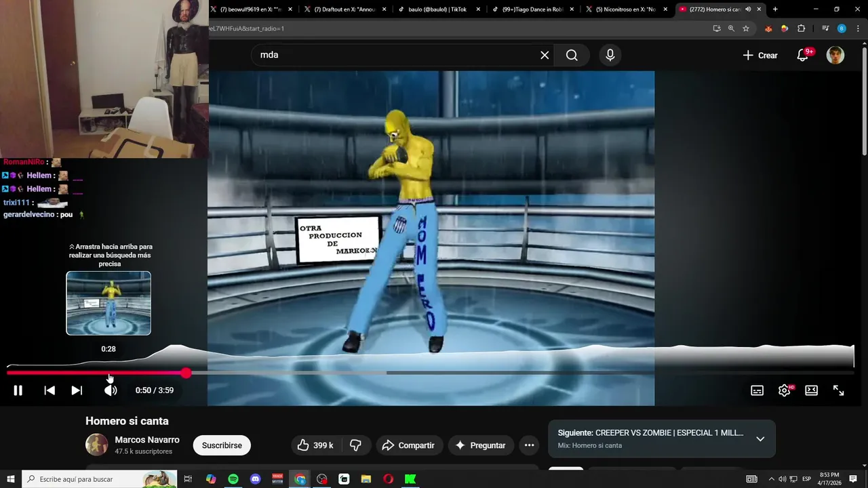Switch the player to theater mode
Image resolution: width=868 pixels, height=488 pixels.
(x=812, y=390)
